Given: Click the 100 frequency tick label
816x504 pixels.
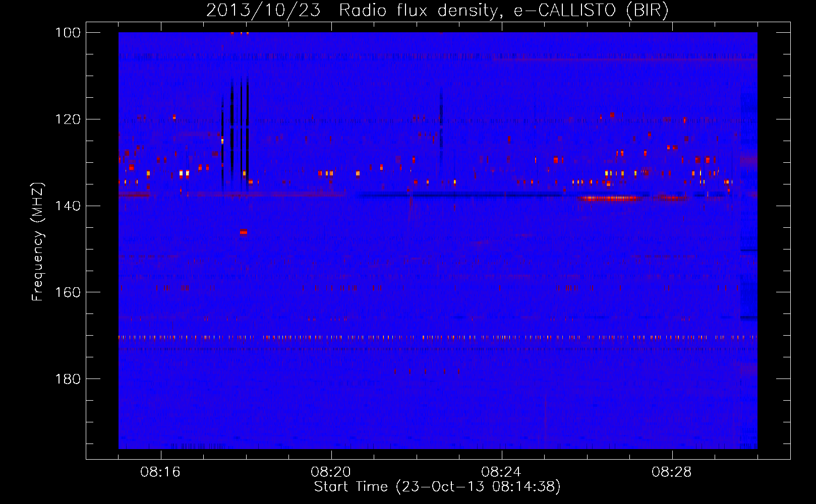Looking at the screenshot, I should coord(68,33).
